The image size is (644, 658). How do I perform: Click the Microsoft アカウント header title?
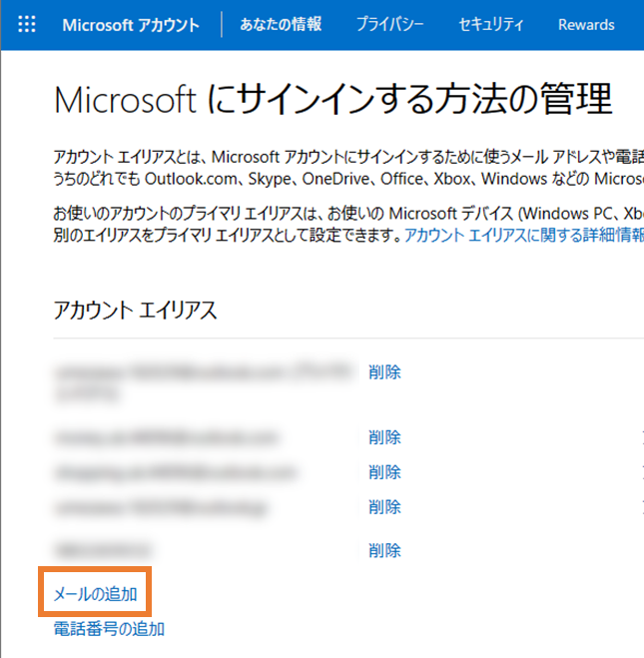[x=131, y=25]
